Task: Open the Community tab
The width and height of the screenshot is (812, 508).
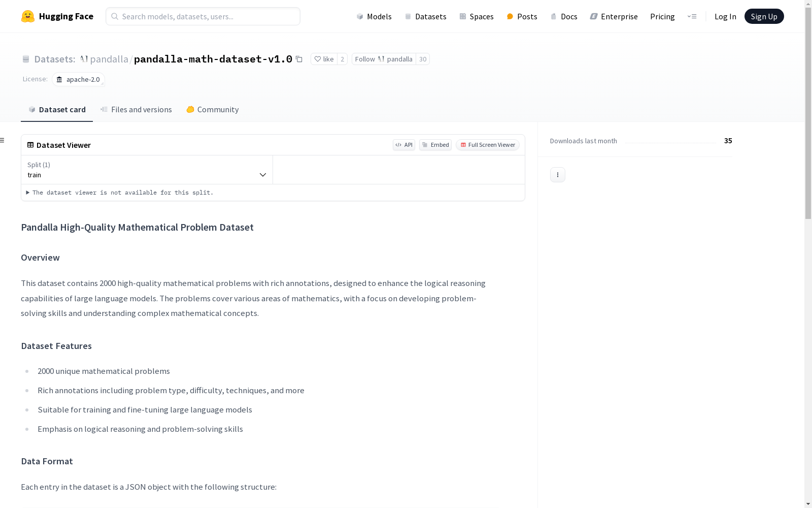Action: pos(212,110)
